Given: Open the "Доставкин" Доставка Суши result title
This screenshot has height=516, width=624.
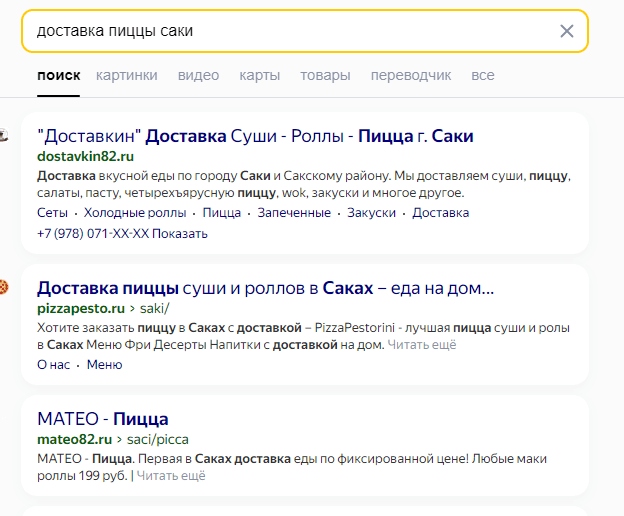Looking at the screenshot, I should [x=255, y=136].
